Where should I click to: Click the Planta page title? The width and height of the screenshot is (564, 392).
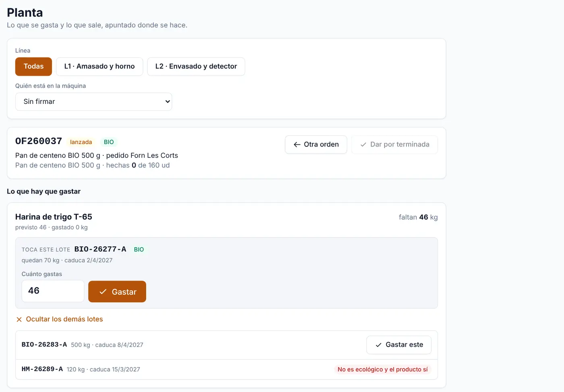coord(25,12)
